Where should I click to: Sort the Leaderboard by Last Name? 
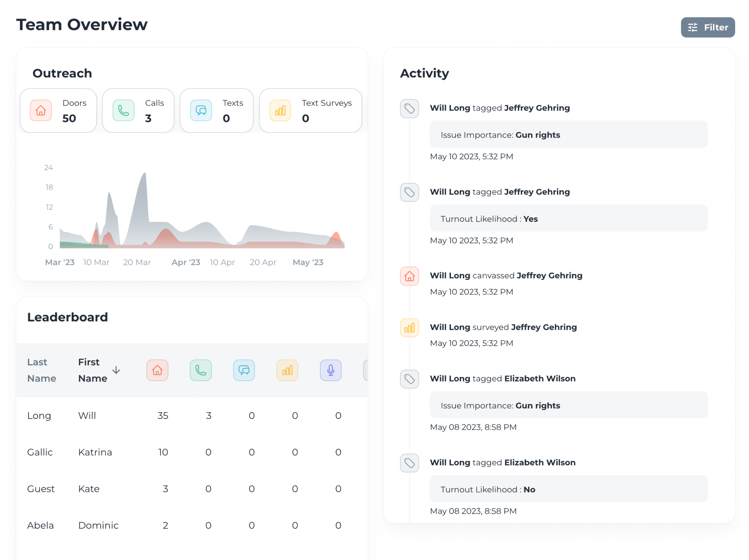(x=41, y=370)
